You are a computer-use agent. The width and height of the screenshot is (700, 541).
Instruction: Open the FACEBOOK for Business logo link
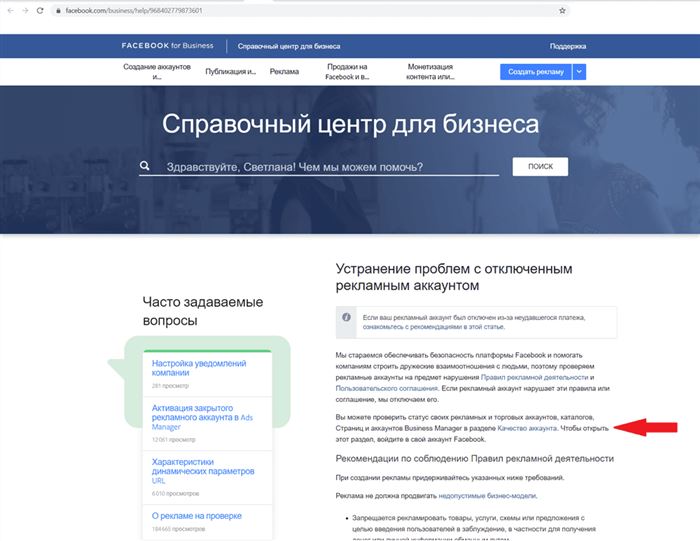tap(167, 46)
